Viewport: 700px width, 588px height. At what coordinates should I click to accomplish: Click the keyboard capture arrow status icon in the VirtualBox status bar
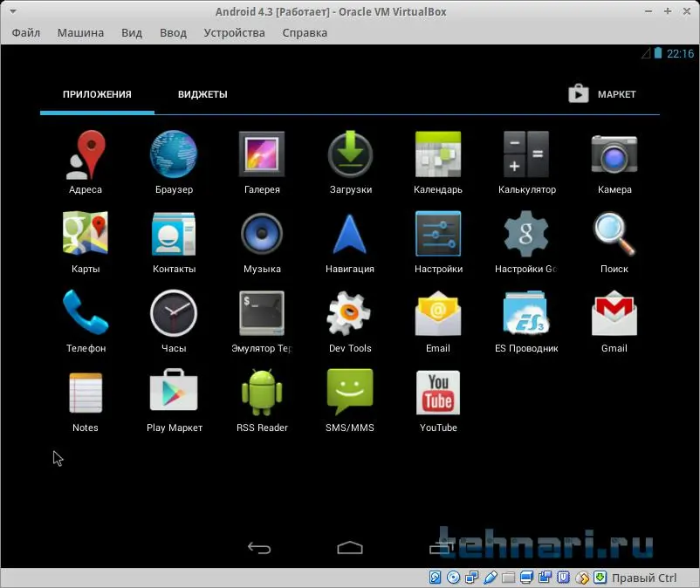click(600, 578)
